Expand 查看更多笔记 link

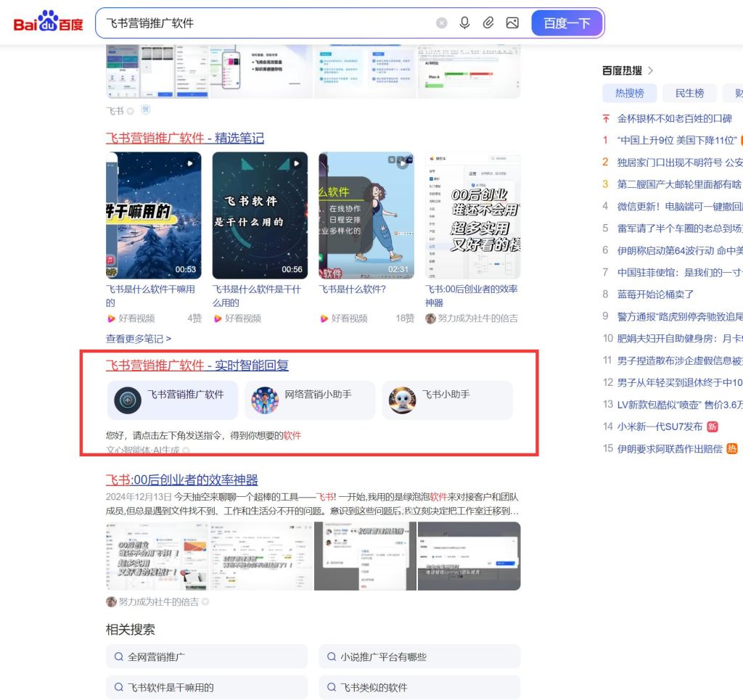[139, 339]
